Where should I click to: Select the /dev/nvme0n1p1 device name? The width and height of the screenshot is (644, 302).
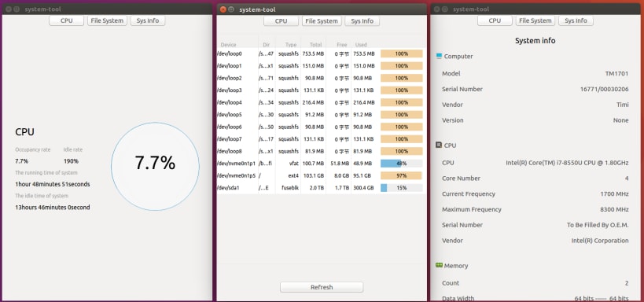pos(236,164)
